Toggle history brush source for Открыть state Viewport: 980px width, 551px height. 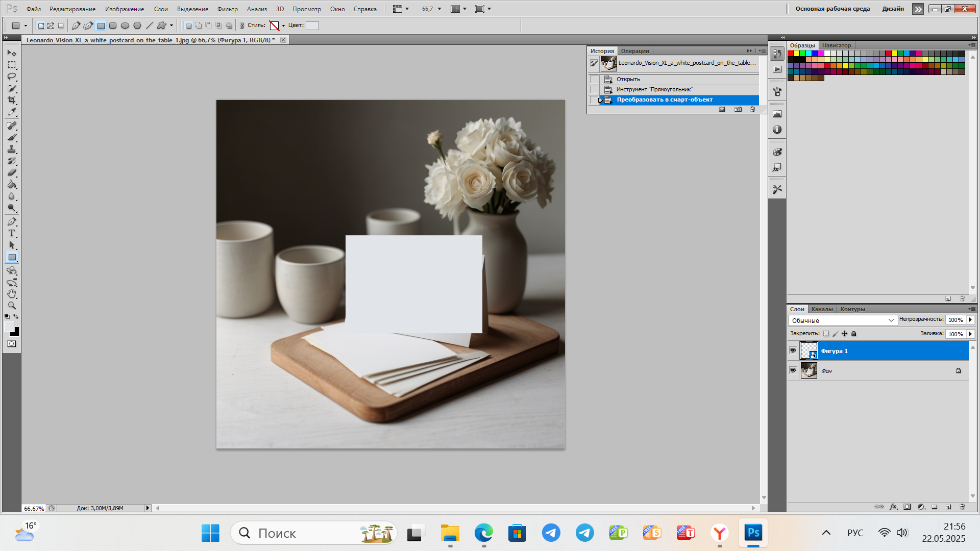tap(594, 79)
